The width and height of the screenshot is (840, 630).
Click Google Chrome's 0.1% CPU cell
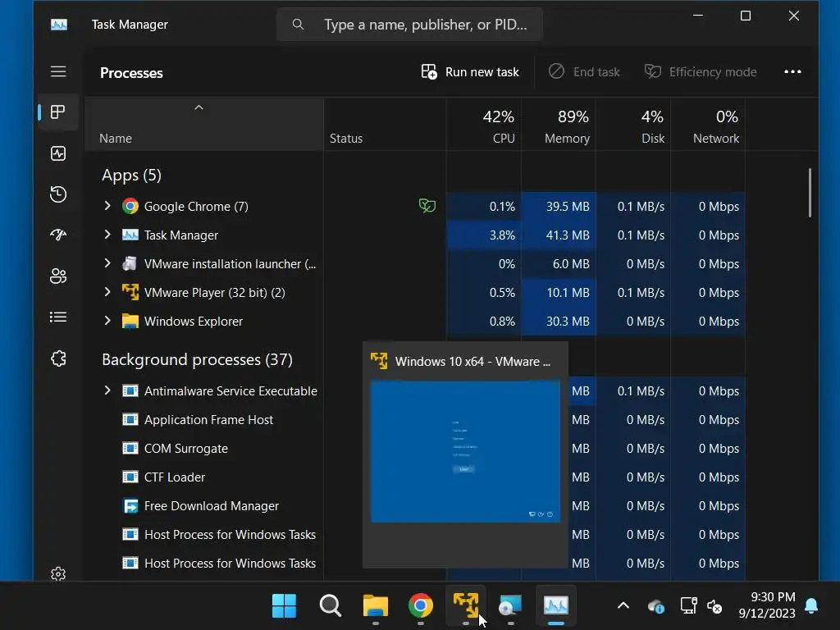click(x=484, y=206)
